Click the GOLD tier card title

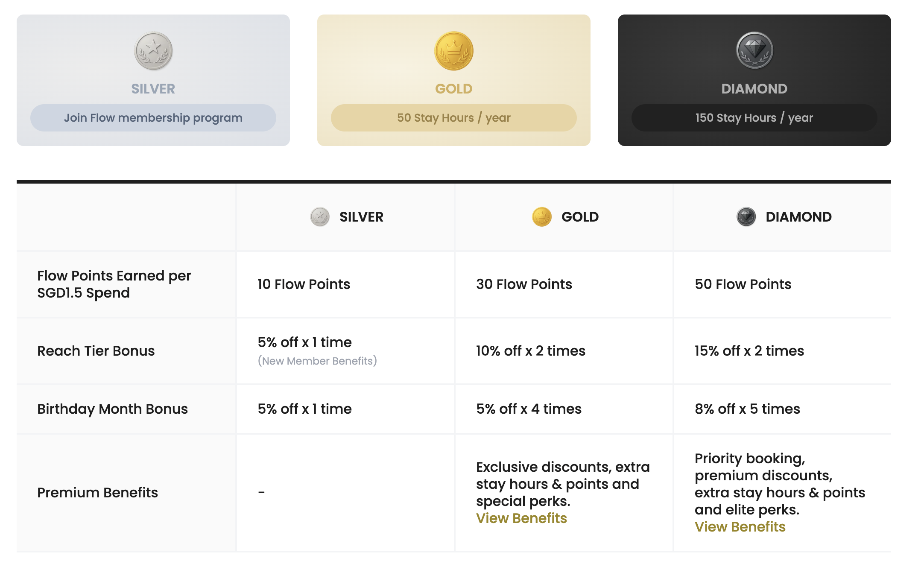tap(454, 89)
